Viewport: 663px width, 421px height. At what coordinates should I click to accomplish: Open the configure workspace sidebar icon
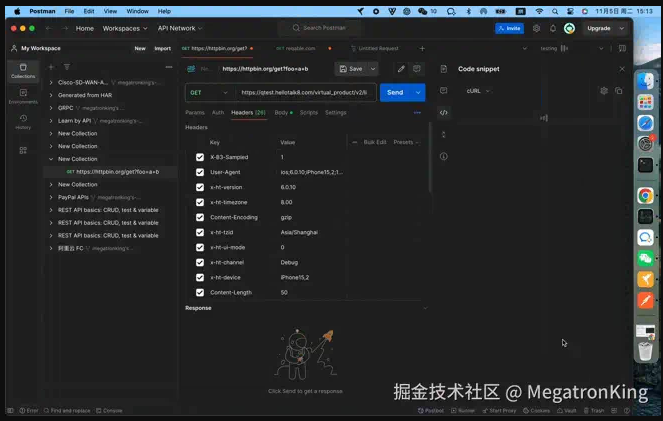pyautogui.click(x=23, y=150)
